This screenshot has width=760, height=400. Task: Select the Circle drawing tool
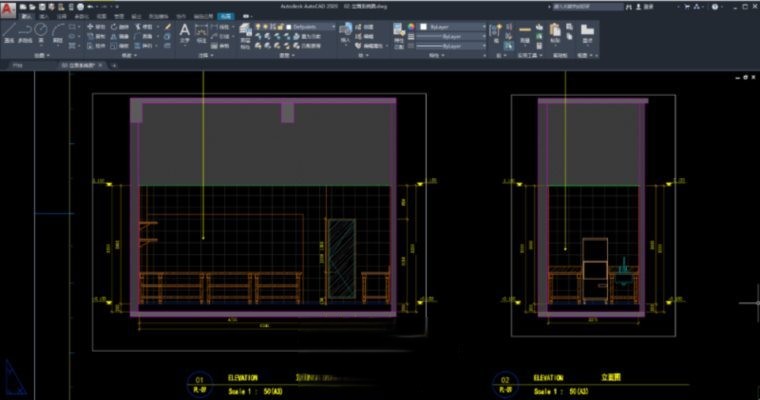point(41,31)
